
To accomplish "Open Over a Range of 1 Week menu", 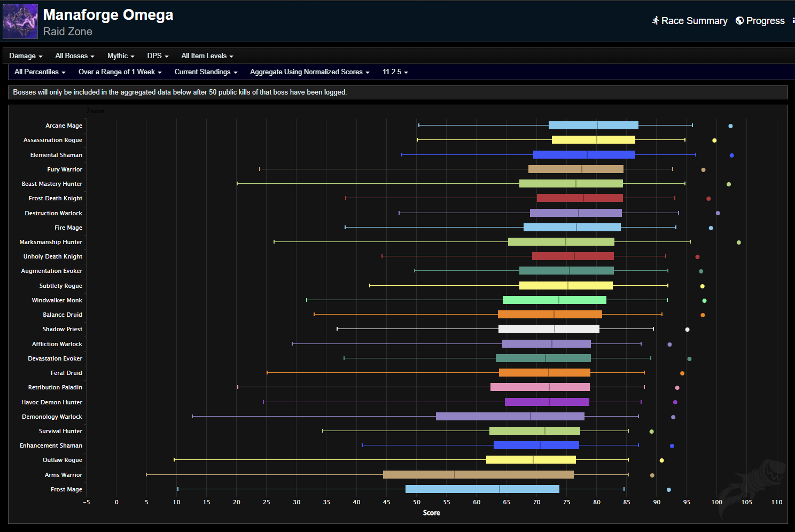I will click(x=120, y=72).
